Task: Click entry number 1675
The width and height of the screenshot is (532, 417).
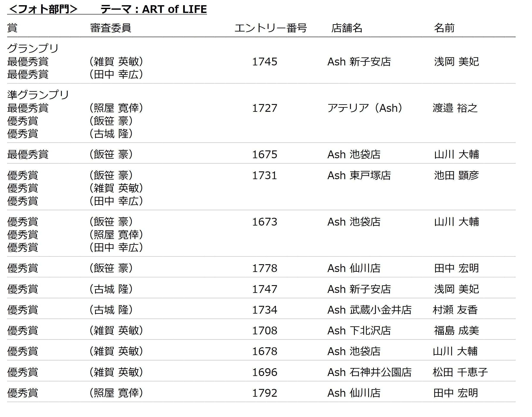Action: [x=264, y=155]
